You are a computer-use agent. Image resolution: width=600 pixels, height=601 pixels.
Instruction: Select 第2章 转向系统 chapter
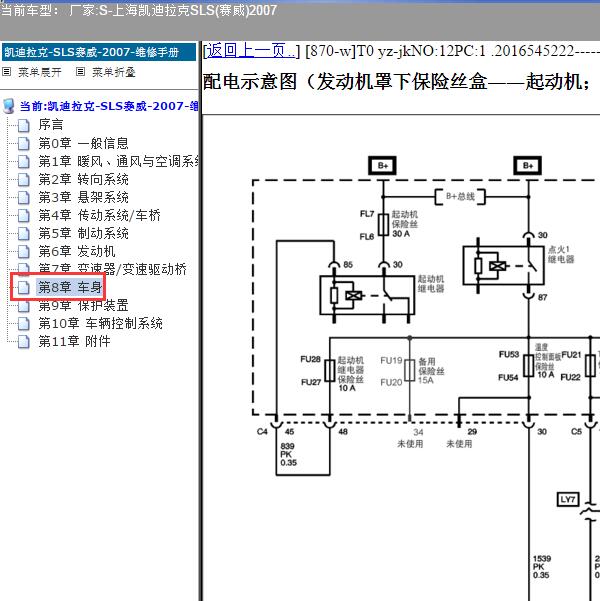click(x=83, y=179)
